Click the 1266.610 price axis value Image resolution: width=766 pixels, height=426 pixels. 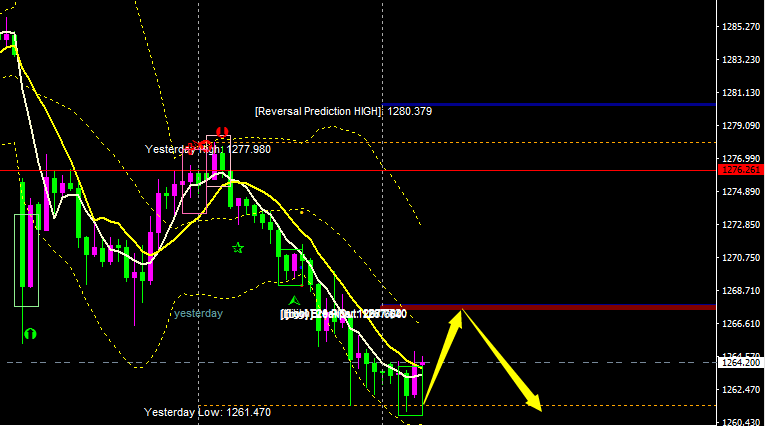tap(741, 323)
